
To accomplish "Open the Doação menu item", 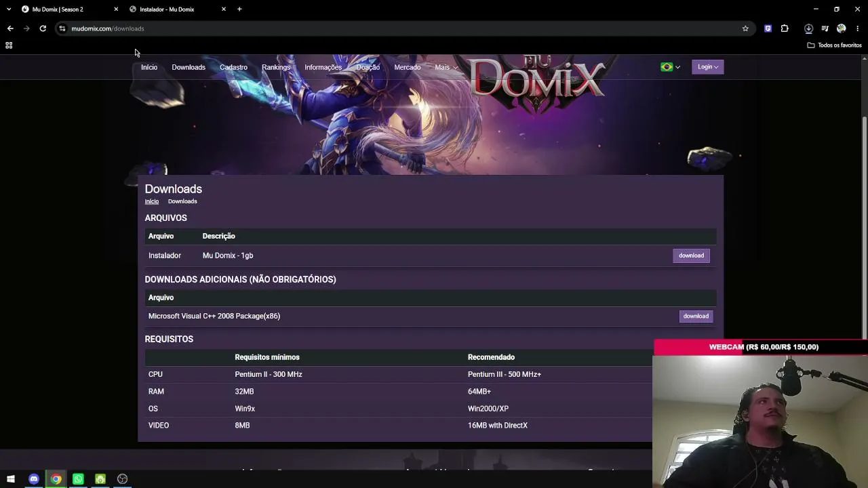I will click(368, 67).
